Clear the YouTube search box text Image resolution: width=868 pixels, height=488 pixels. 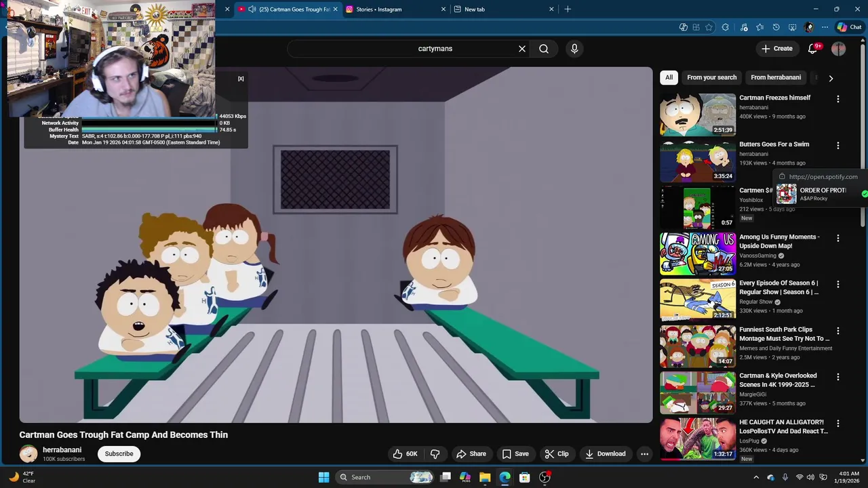(x=522, y=49)
